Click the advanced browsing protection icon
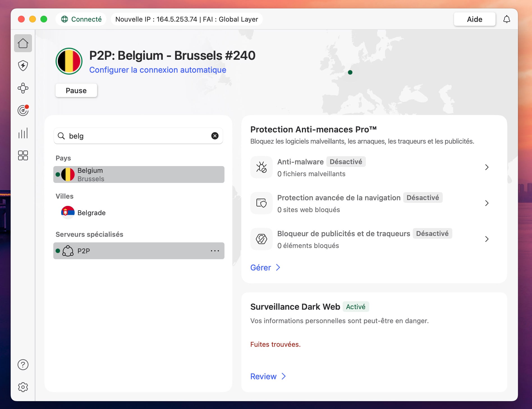This screenshot has height=409, width=532. pyautogui.click(x=262, y=203)
